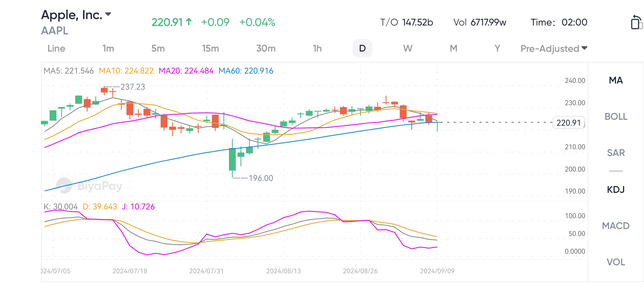
Task: Select the D daily timeframe
Action: [362, 48]
